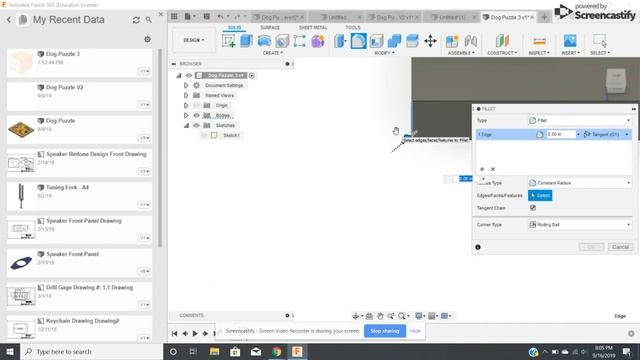Refresh My Recent Data panel
640x360 pixels.
coord(136,20)
